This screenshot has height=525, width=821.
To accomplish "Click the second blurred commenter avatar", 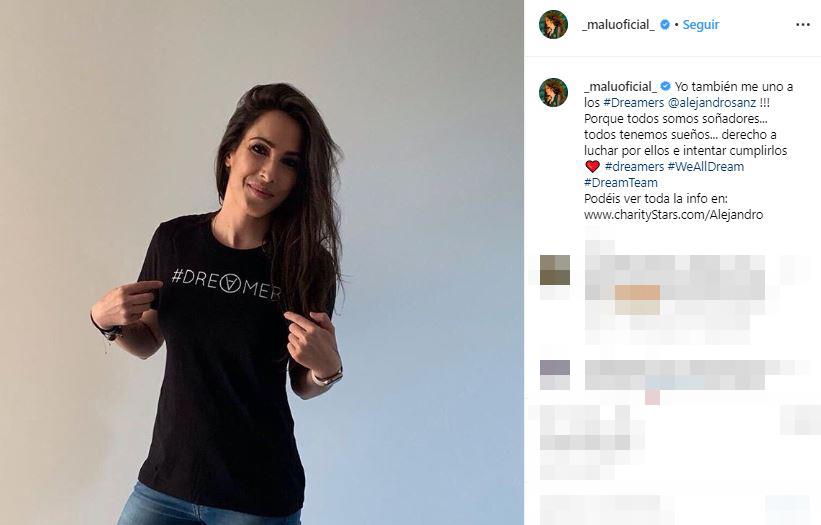I will point(555,375).
